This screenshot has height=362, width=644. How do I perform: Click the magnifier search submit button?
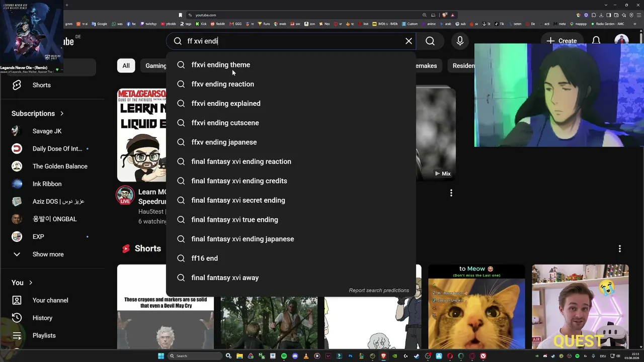430,41
